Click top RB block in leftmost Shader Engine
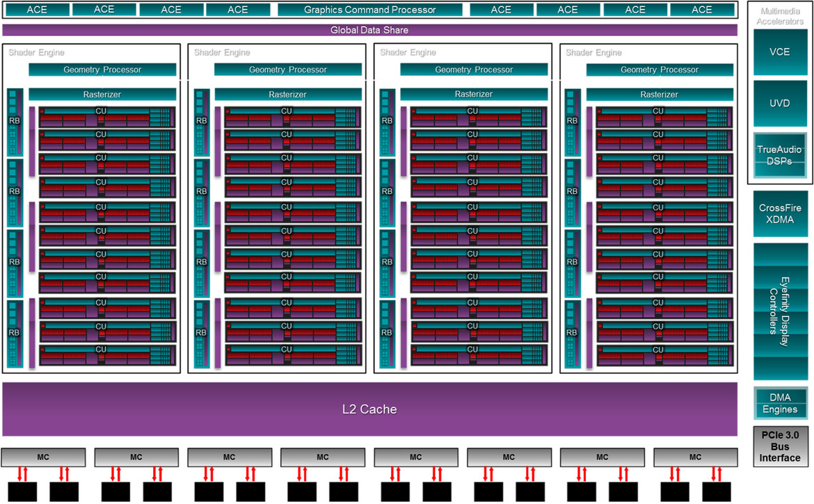This screenshot has height=504, width=814. coord(15,122)
